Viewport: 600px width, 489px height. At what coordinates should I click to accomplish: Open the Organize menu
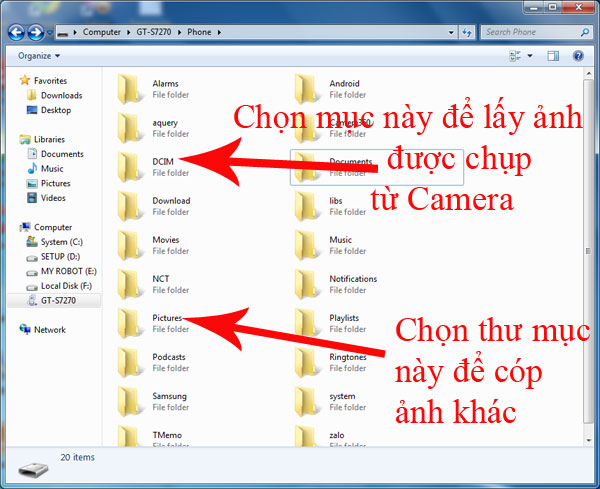click(39, 56)
